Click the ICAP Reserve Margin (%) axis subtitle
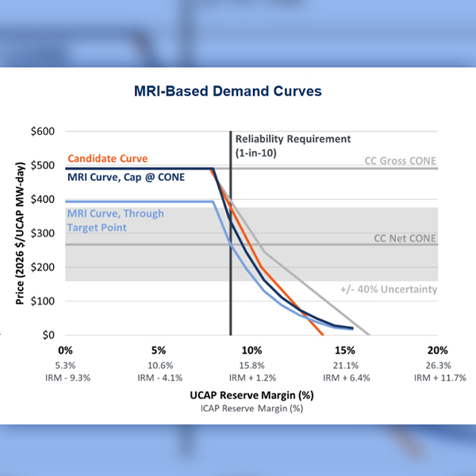This screenshot has width=476, height=476. [251, 408]
